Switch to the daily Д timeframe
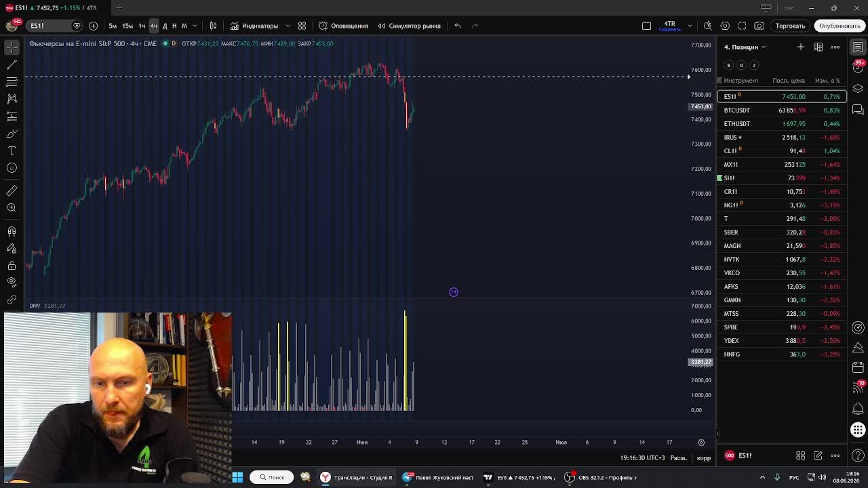The width and height of the screenshot is (868, 488). click(x=165, y=26)
